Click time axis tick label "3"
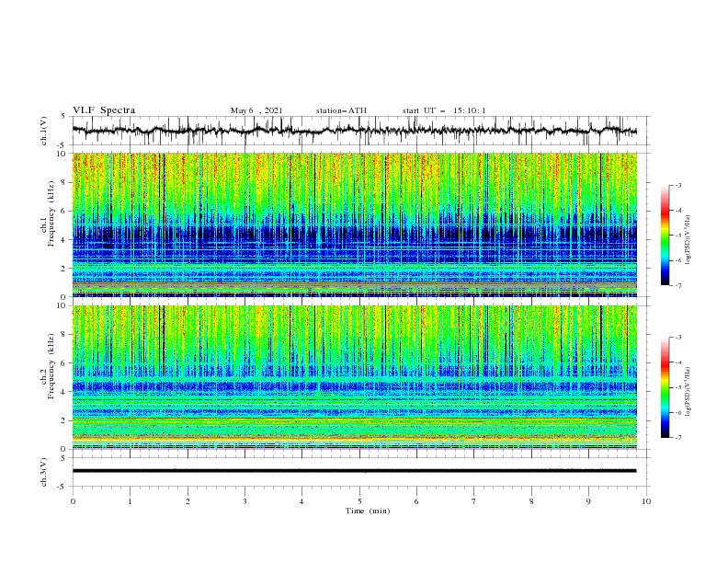 tap(245, 501)
